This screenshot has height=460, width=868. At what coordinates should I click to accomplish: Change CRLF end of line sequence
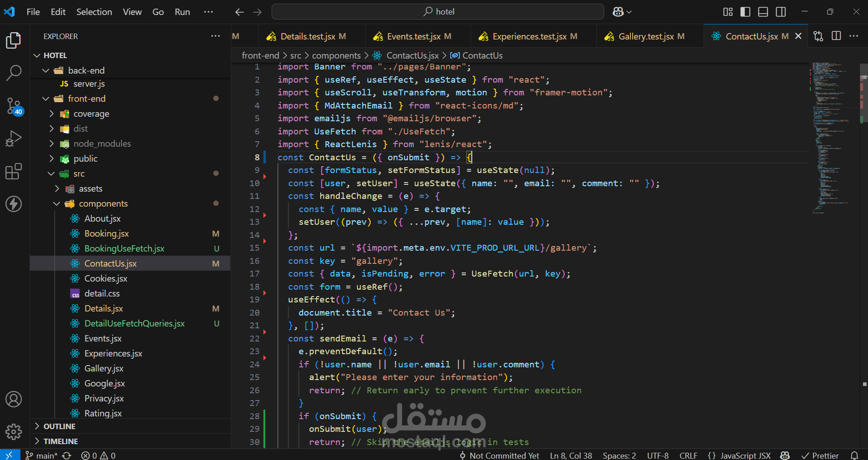pos(688,455)
